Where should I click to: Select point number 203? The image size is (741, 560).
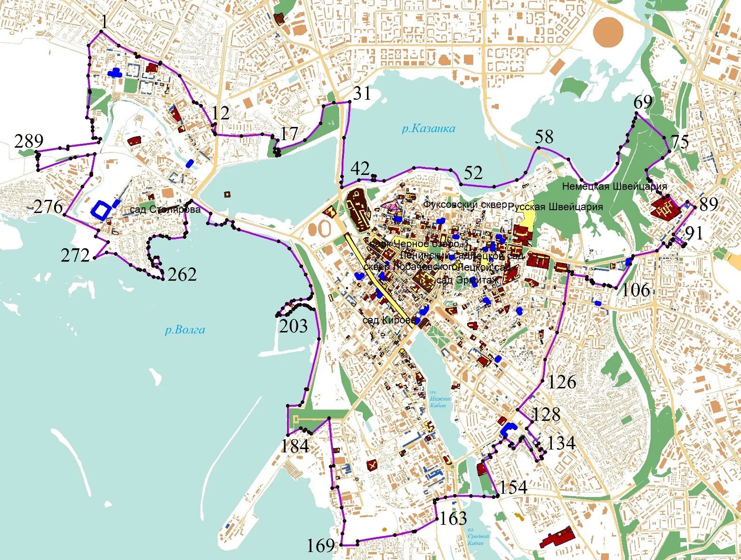click(293, 326)
